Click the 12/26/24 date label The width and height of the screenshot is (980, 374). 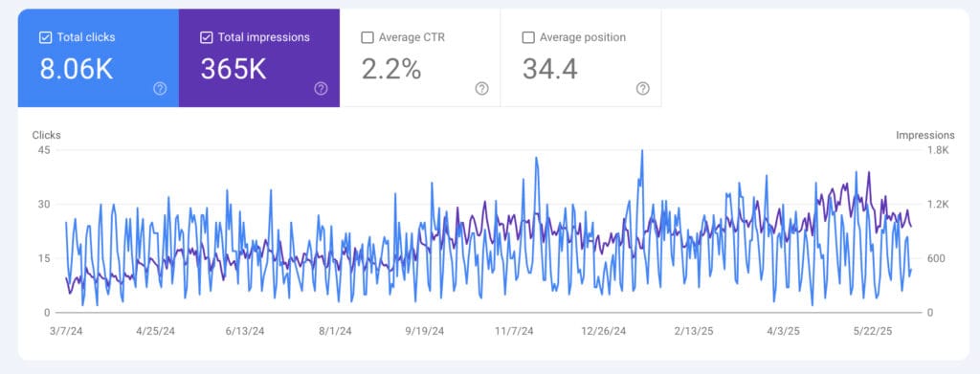[x=603, y=332]
